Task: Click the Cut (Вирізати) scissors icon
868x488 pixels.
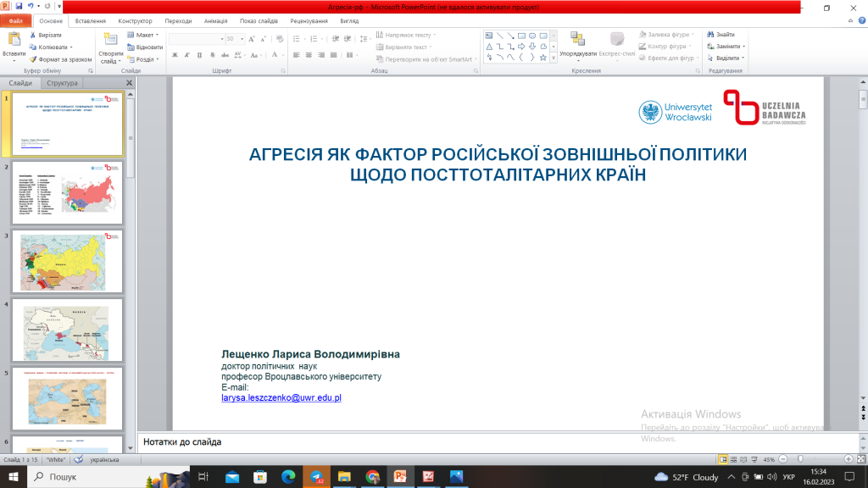Action: point(32,36)
